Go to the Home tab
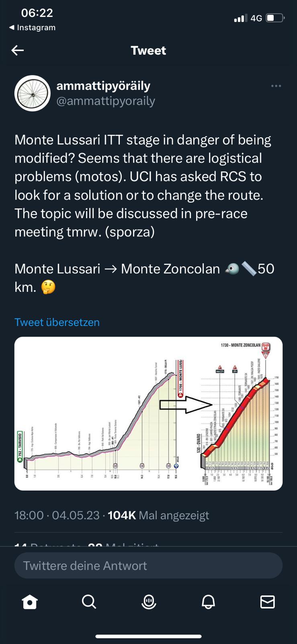297x644 pixels. click(x=30, y=602)
